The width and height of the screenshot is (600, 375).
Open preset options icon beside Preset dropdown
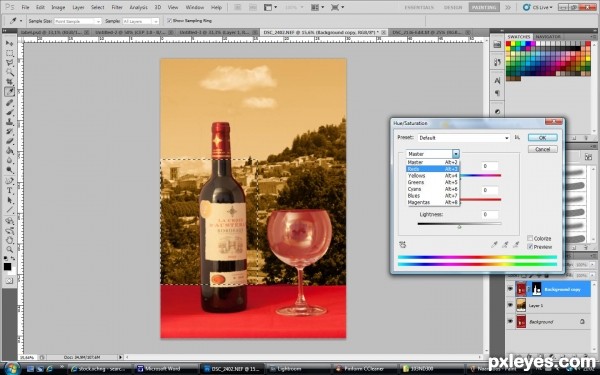pos(517,137)
